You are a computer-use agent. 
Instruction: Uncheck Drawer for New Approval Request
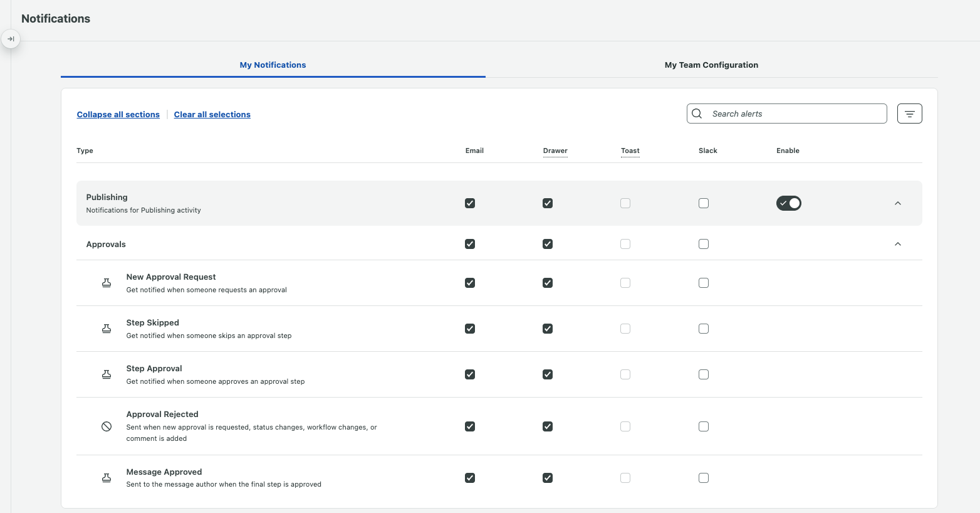(548, 283)
